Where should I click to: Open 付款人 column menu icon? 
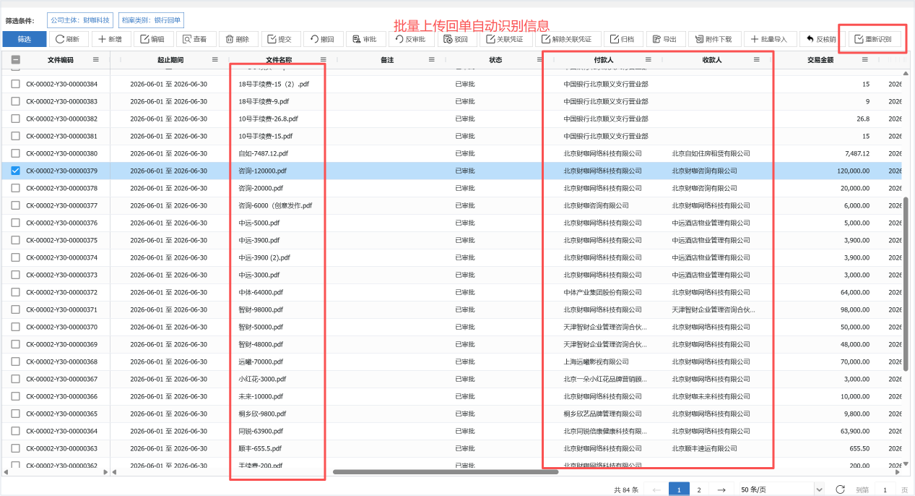tap(648, 60)
